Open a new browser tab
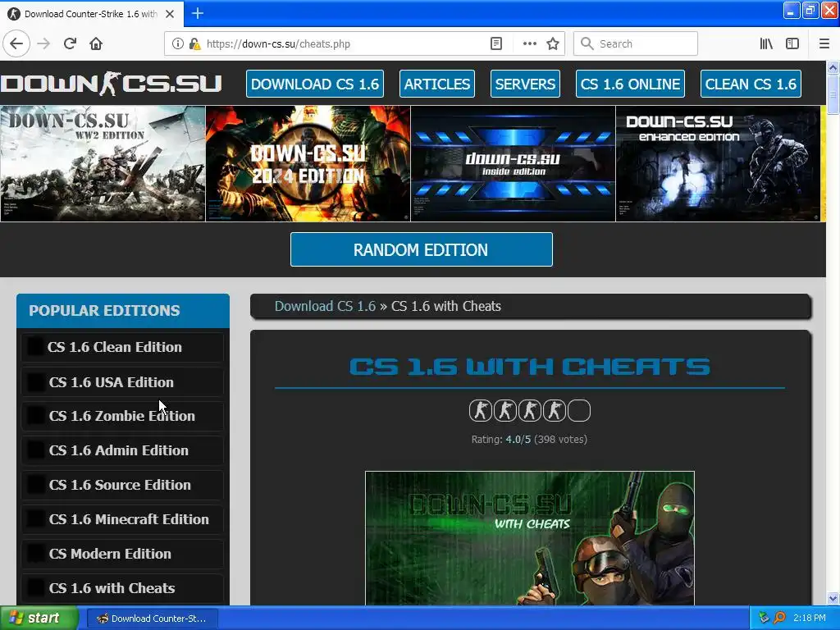 197,13
